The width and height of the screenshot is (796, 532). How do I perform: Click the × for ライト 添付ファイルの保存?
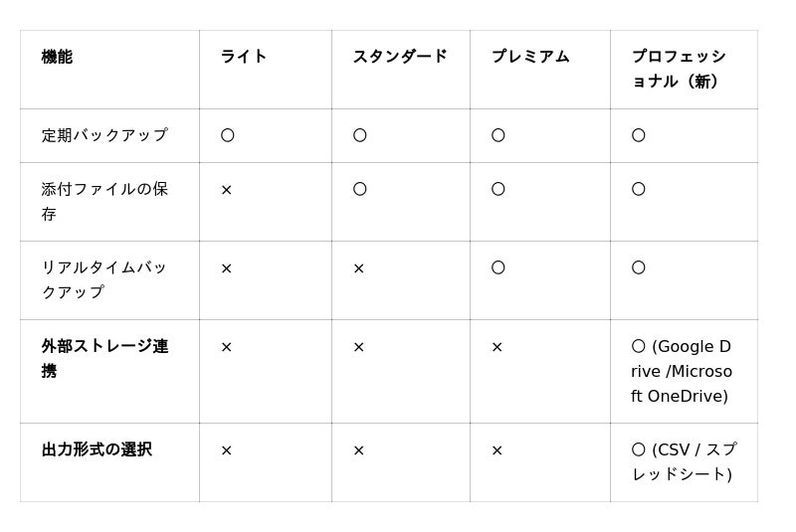tap(227, 190)
